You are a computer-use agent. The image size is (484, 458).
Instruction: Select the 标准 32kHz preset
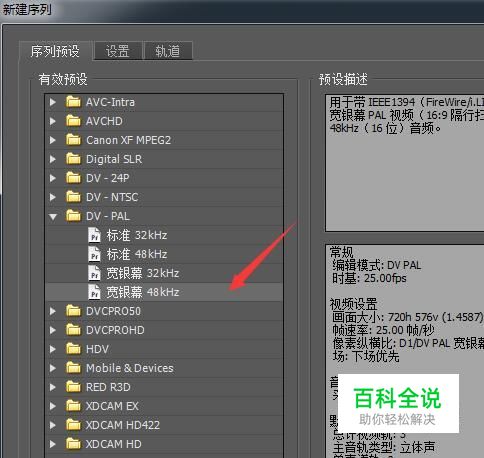tap(137, 235)
